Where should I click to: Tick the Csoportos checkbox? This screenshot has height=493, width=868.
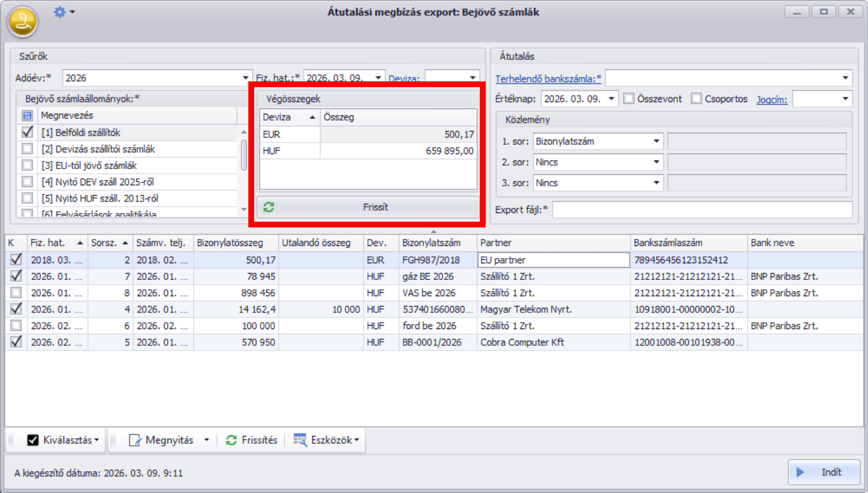pyautogui.click(x=696, y=99)
